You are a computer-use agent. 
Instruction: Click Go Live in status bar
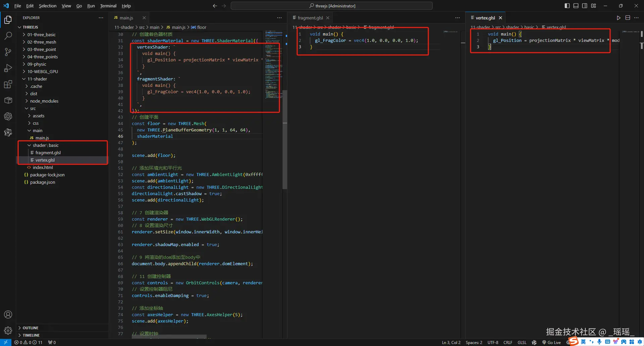[x=551, y=342]
